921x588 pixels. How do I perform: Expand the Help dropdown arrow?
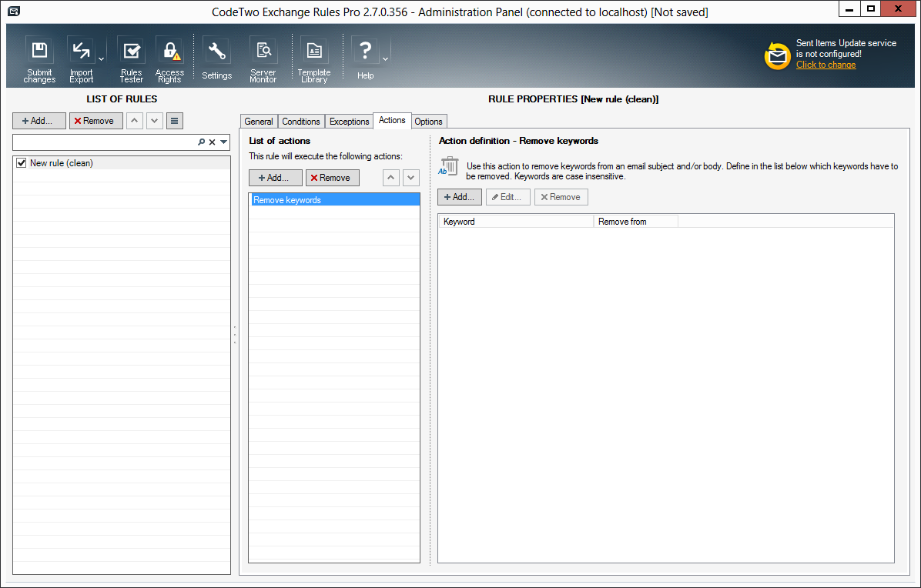point(385,58)
